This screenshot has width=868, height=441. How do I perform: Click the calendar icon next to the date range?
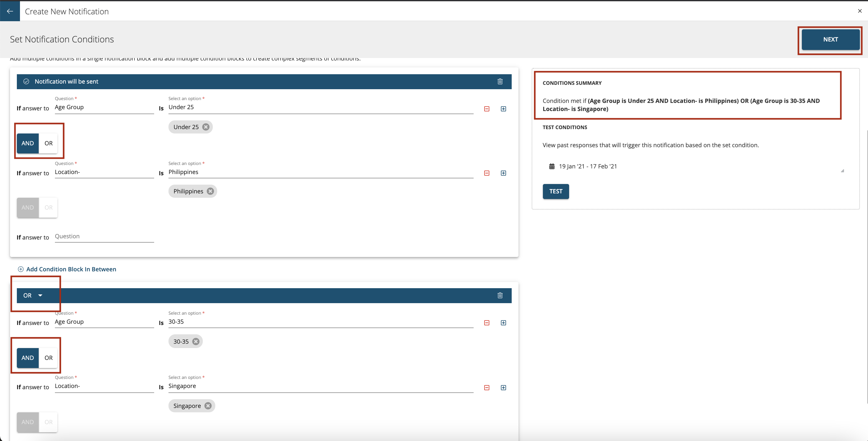552,167
